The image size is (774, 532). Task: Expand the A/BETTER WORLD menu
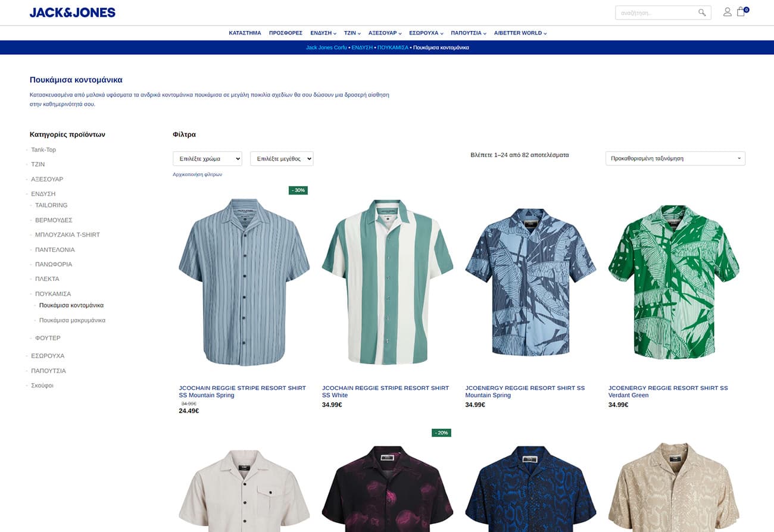pyautogui.click(x=520, y=33)
